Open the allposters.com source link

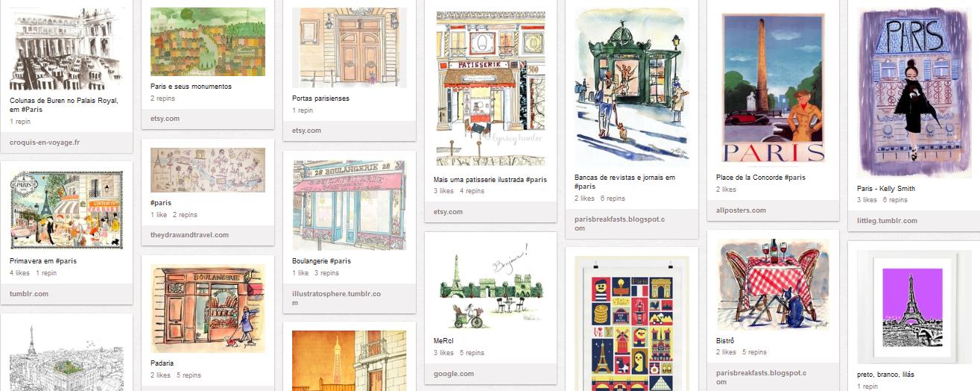(741, 210)
